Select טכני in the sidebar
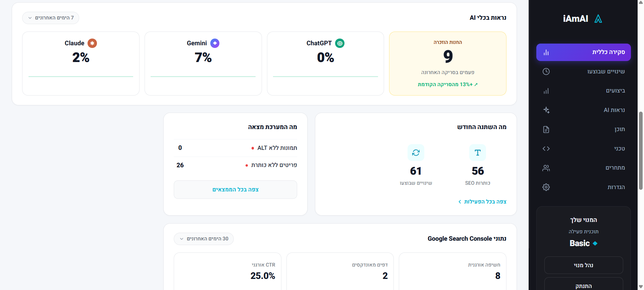Screen dimensions: 644x290 [583, 149]
